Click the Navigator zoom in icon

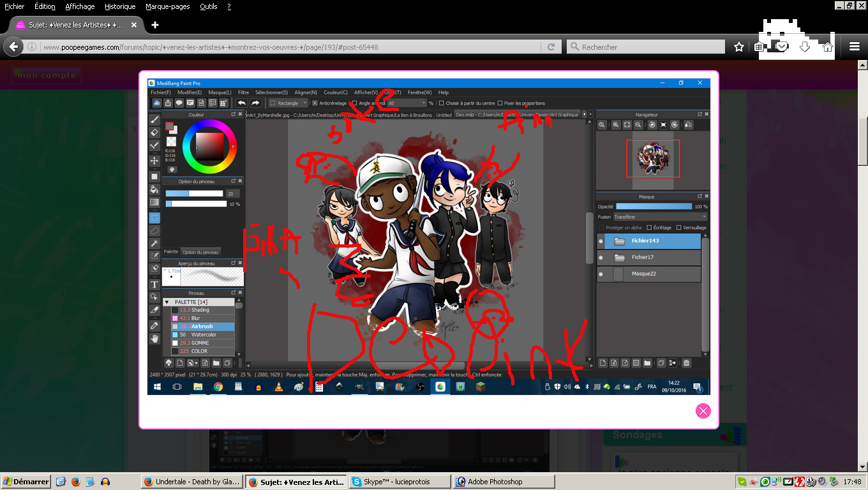pos(616,125)
